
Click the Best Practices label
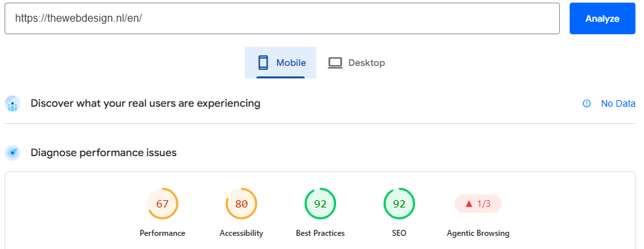[x=320, y=233]
